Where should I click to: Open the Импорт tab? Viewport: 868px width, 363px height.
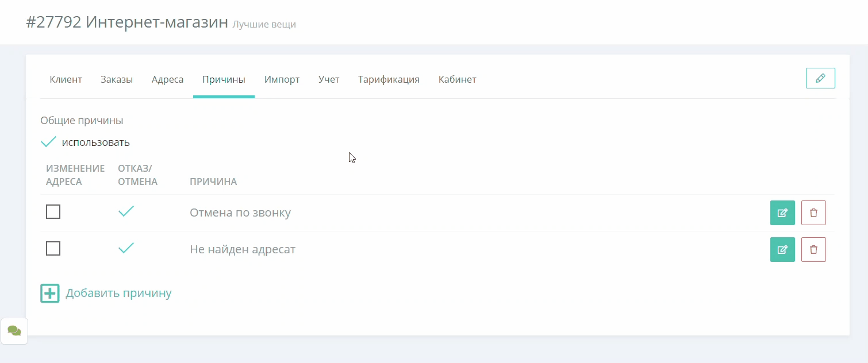pyautogui.click(x=282, y=79)
